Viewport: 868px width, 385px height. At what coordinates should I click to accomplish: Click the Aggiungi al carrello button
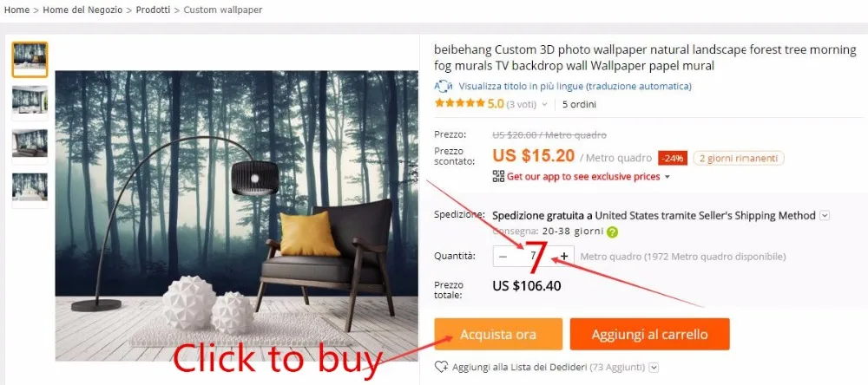coord(649,334)
